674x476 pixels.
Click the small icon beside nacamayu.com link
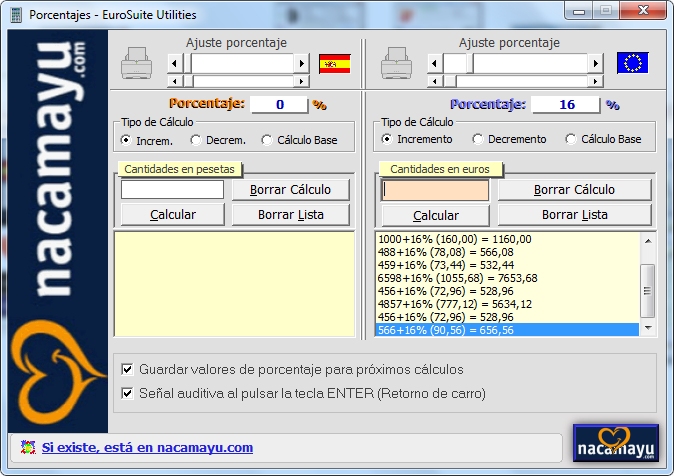coord(27,448)
